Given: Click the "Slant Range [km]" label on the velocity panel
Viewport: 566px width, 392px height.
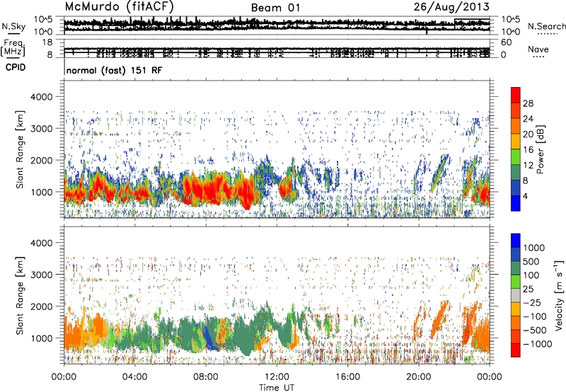Looking at the screenshot, I should click(x=20, y=296).
